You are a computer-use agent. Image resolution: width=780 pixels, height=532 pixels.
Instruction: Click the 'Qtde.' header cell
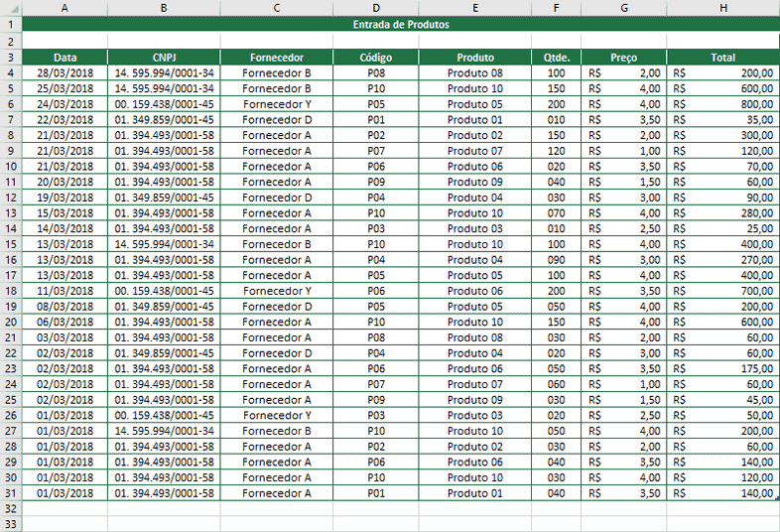coord(556,58)
